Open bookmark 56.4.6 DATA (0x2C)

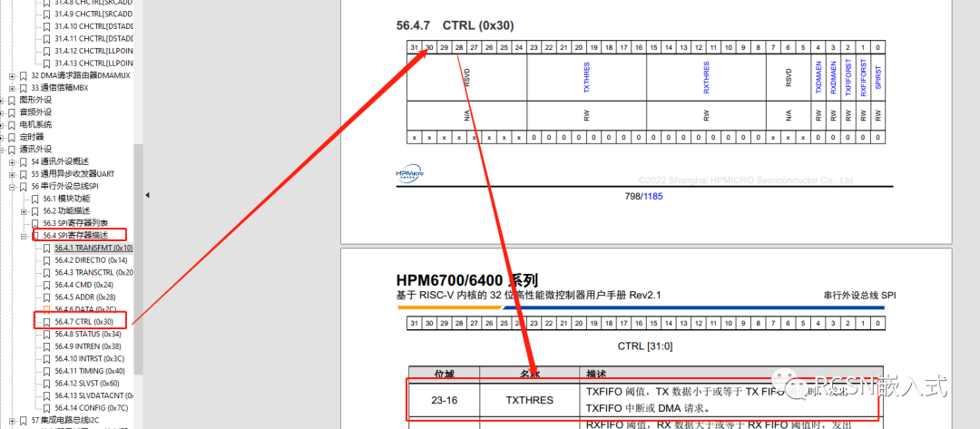click(84, 309)
